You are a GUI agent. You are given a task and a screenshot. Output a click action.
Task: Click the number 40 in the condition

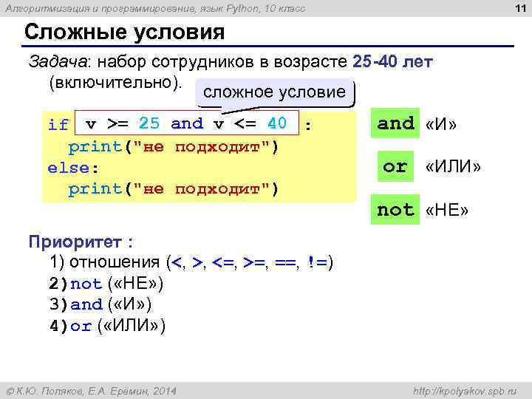pos(277,123)
